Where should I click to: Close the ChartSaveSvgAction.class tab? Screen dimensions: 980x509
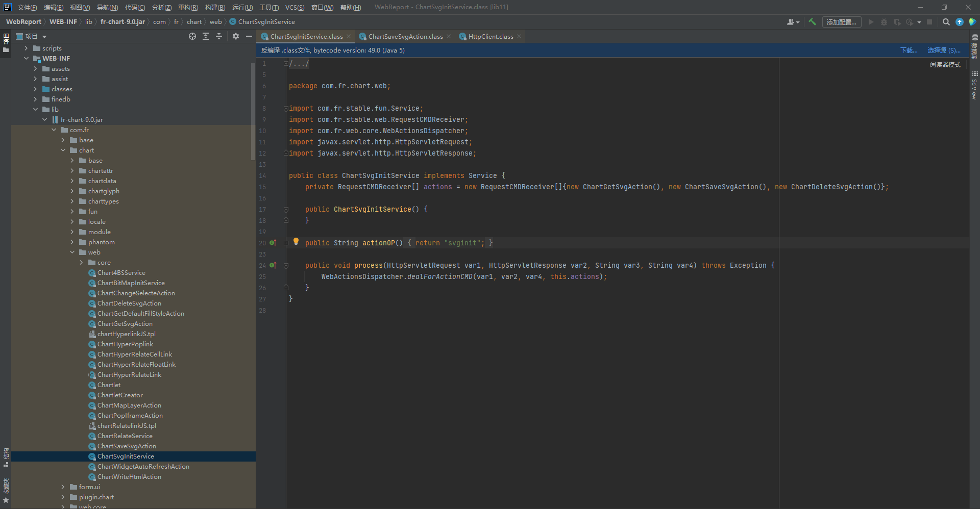point(449,36)
